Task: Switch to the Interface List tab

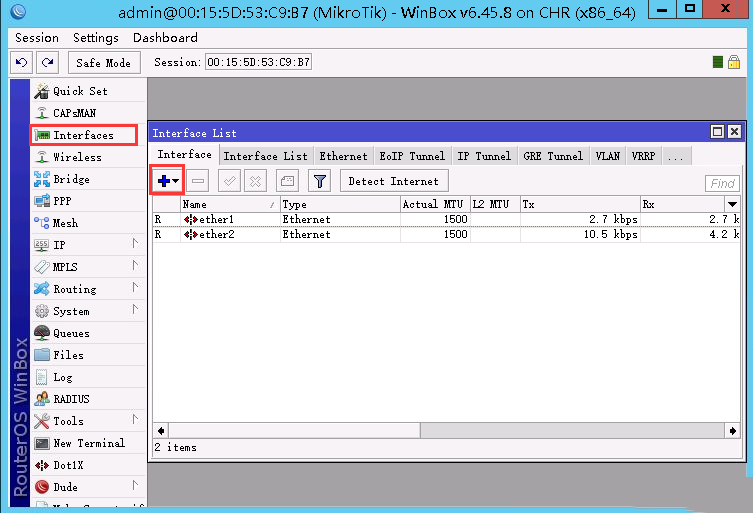Action: pos(266,156)
